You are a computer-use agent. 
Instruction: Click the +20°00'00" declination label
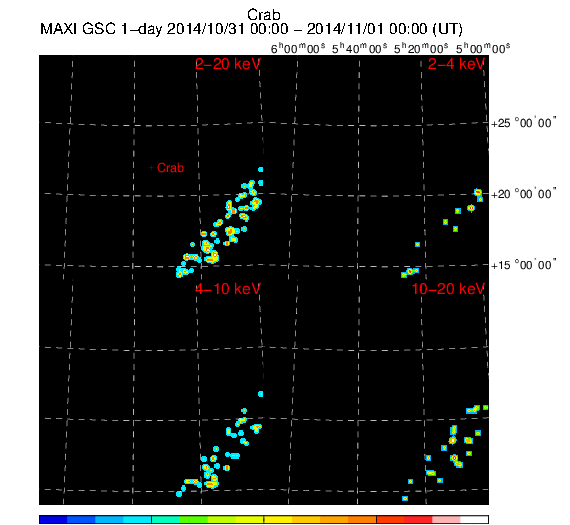[523, 194]
